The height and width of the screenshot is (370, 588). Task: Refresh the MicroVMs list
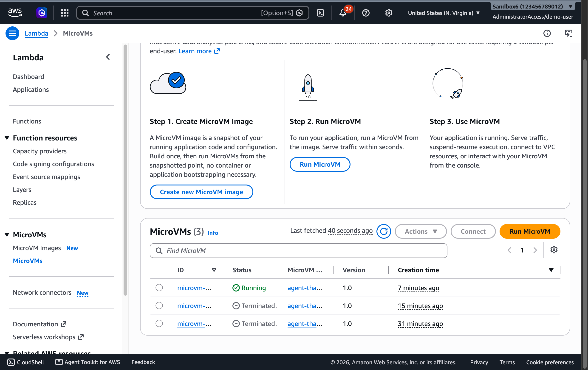384,231
